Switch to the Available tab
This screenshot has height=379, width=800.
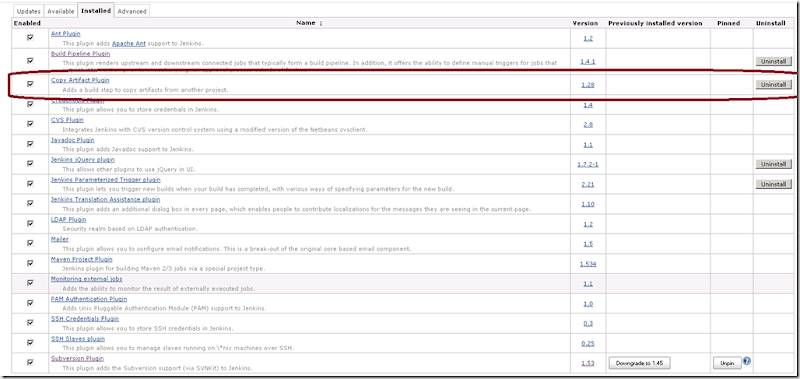60,11
